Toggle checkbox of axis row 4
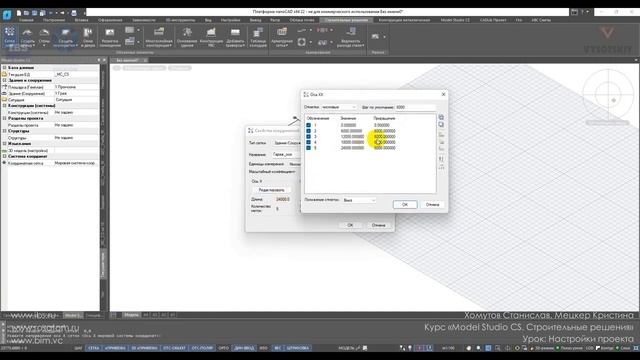Viewport: 640px width, 360px height. pos(309,142)
